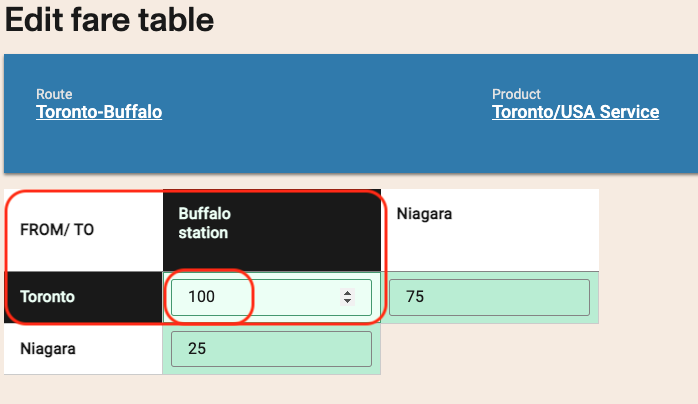The height and width of the screenshot is (404, 698).
Task: Decrease Toronto to Buffalo fare with down arrow
Action: [x=348, y=300]
